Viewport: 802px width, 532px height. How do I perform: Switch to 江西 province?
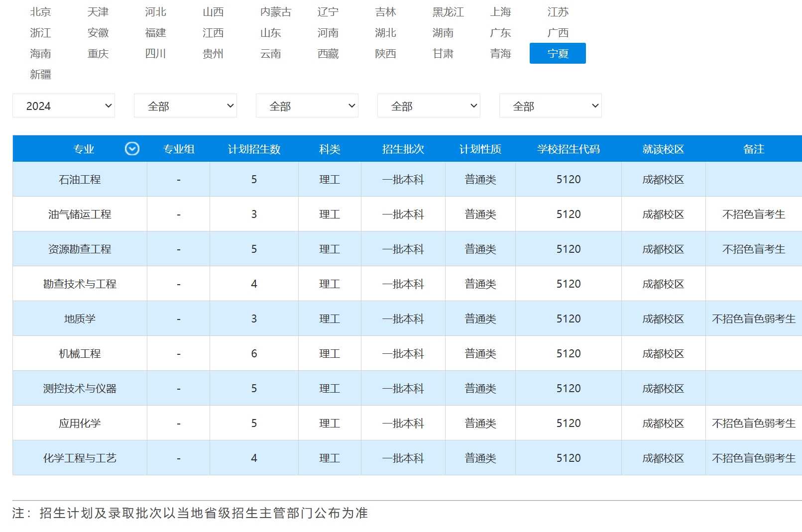click(213, 33)
